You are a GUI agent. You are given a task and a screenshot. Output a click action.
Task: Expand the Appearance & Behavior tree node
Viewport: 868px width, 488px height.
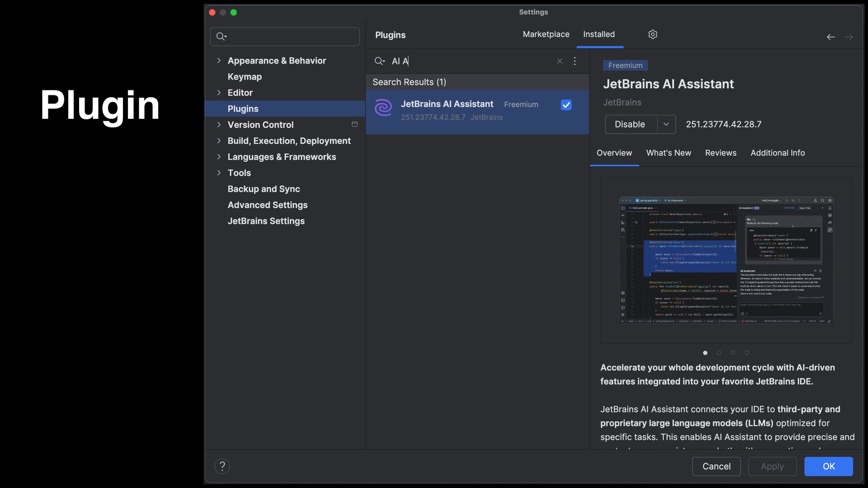coord(219,61)
